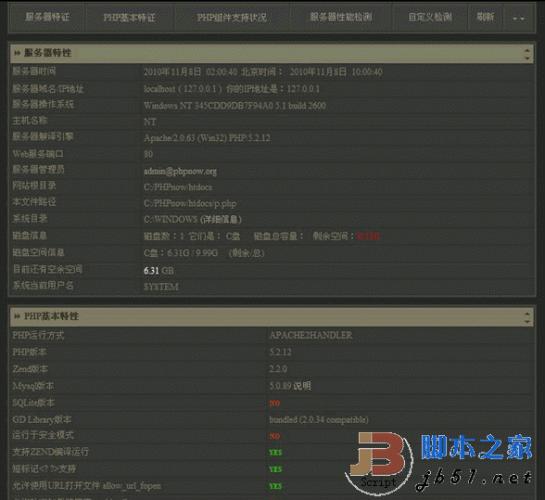The width and height of the screenshot is (545, 500).
Task: Select bundled (2.0.34 compatible) GD value
Action: tap(319, 420)
